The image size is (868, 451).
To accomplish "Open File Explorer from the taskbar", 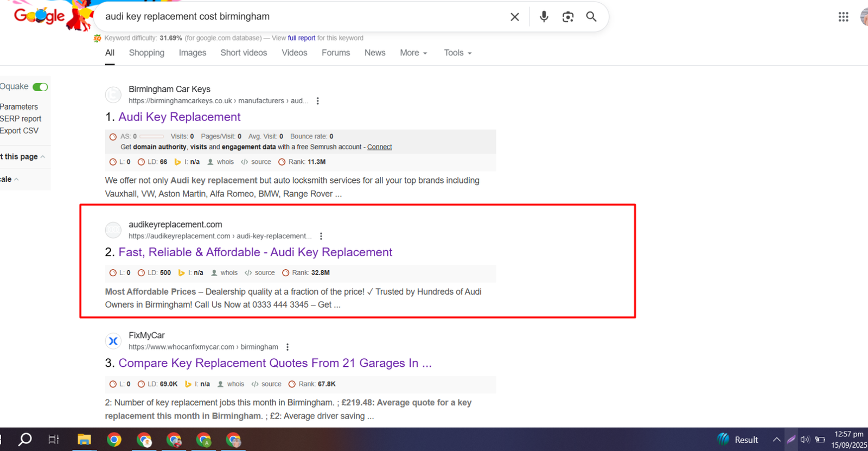I will 84,440.
